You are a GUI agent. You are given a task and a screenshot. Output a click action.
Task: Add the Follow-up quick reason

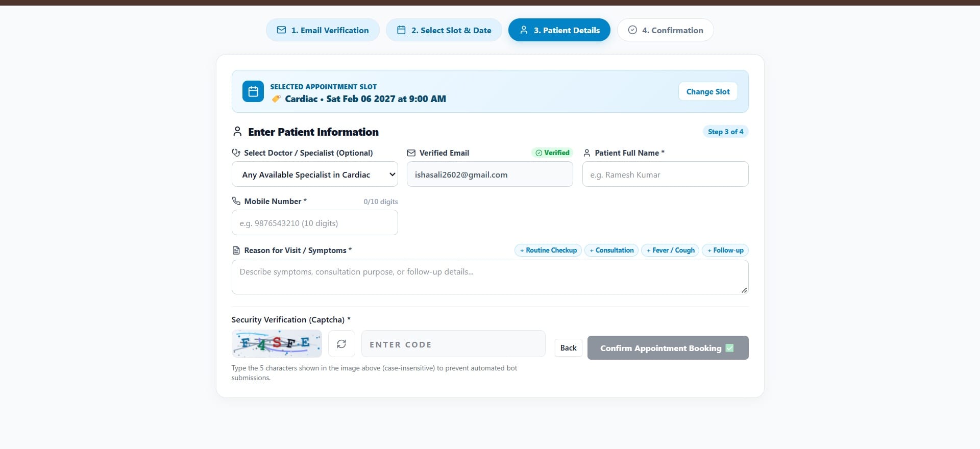coord(725,250)
